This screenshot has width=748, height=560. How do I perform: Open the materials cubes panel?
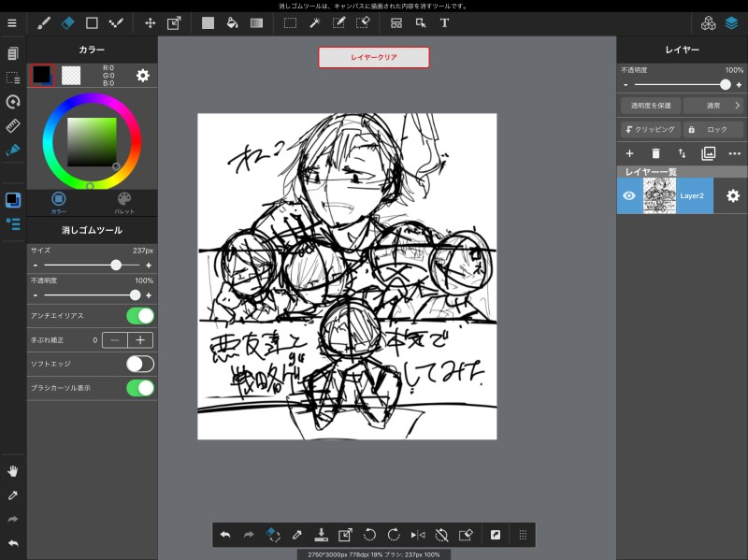coord(709,22)
